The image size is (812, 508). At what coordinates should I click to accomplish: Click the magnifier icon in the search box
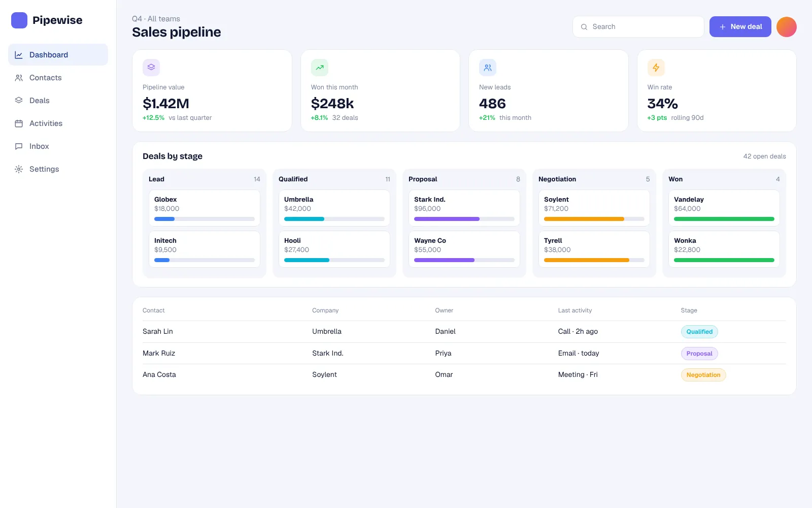pos(584,27)
